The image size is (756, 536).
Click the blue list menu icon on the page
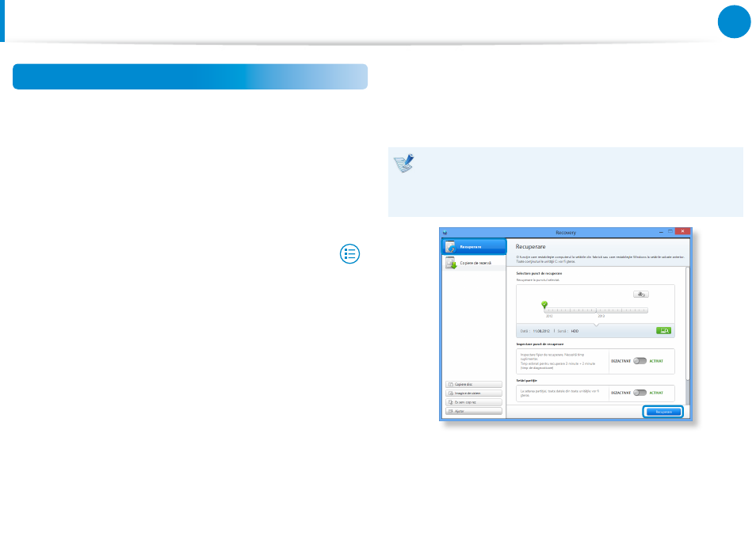point(349,254)
